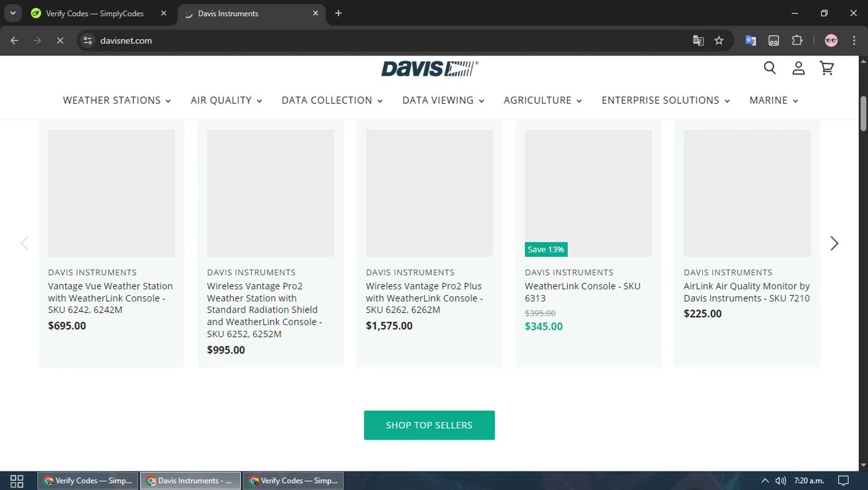Click the $1,575.00 price

[389, 326]
